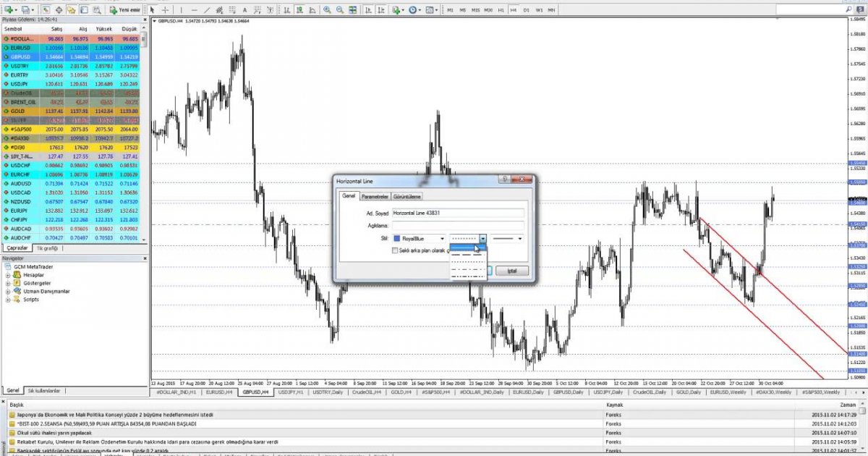Switch chart to line chart mode
This screenshot has height=456, width=868.
point(312,10)
